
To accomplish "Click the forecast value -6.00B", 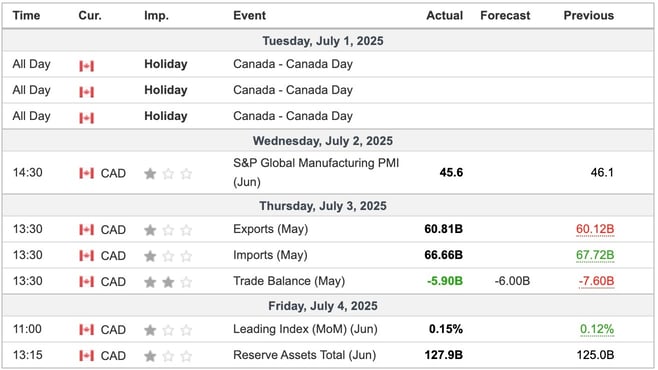I will tap(512, 281).
